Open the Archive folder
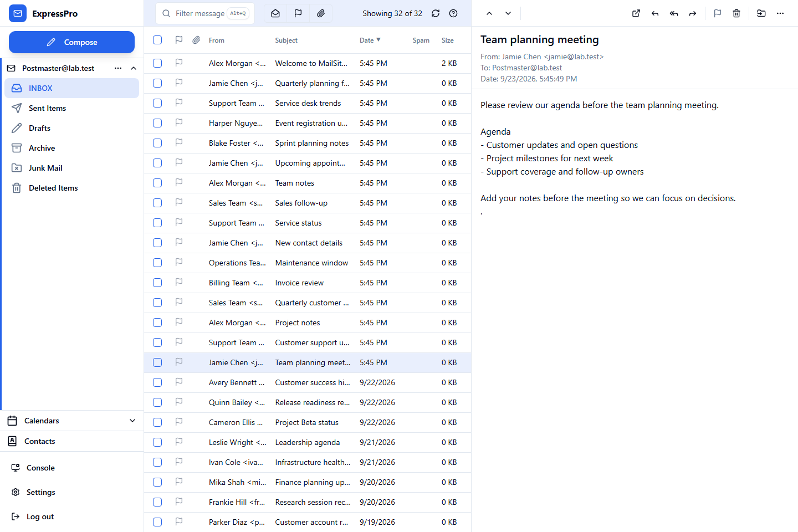Viewport: 798px width, 532px height. coord(71,148)
